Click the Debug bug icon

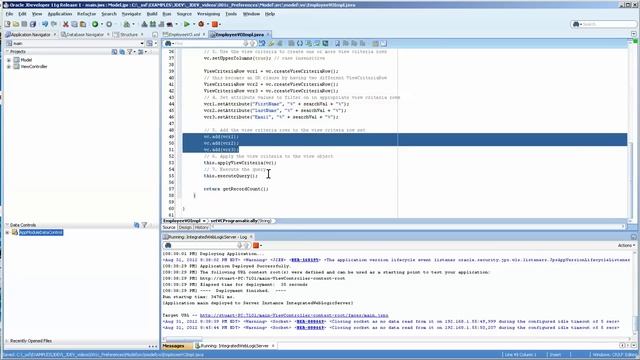coord(201,24)
